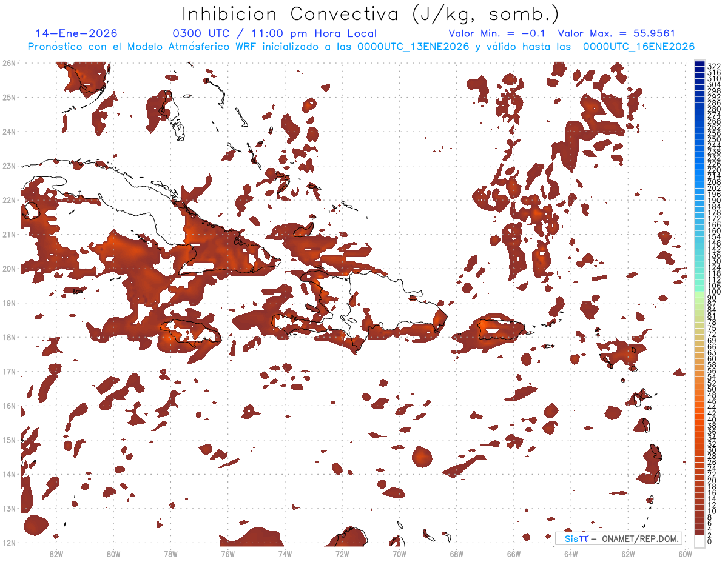Click the 22N latitude label

pyautogui.click(x=9, y=199)
